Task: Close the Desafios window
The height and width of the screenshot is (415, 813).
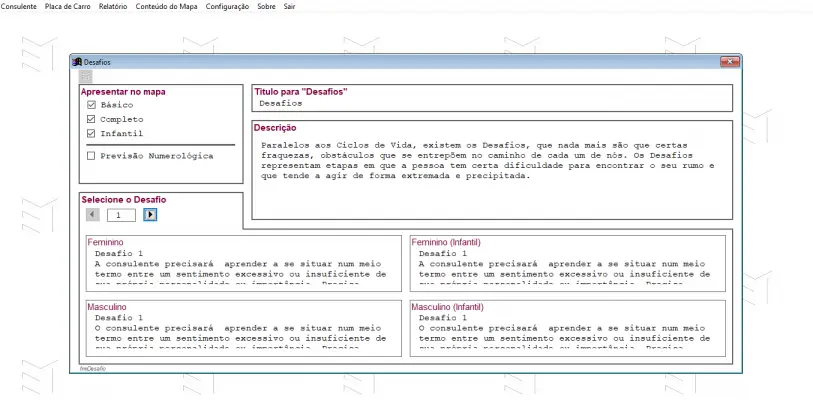Action: coord(732,62)
